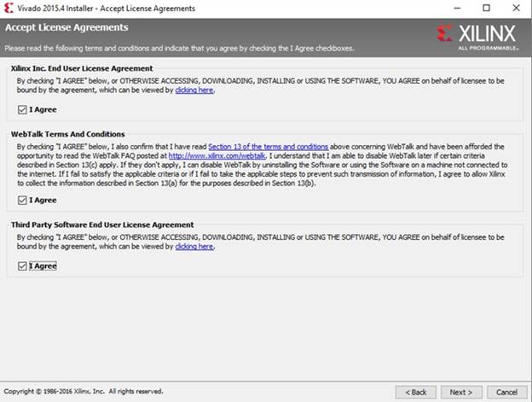Image resolution: width=532 pixels, height=402 pixels.
Task: Close the Vivado installer window
Action: 516,8
